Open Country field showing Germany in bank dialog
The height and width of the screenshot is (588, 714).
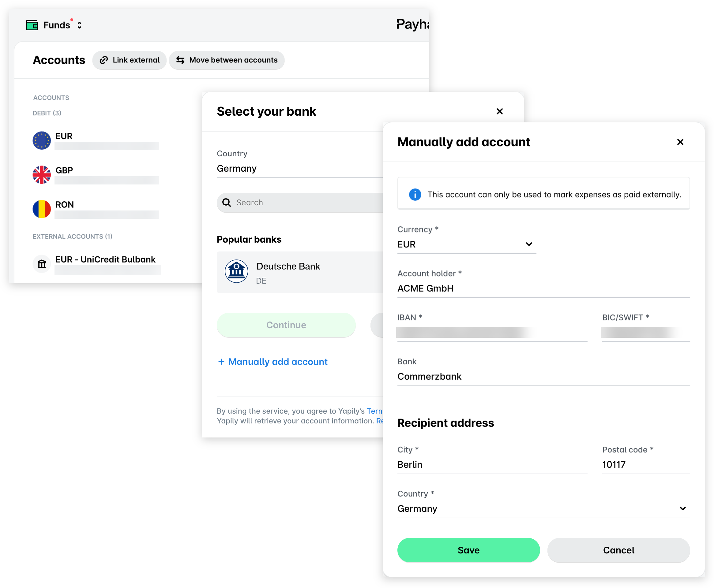coord(300,168)
